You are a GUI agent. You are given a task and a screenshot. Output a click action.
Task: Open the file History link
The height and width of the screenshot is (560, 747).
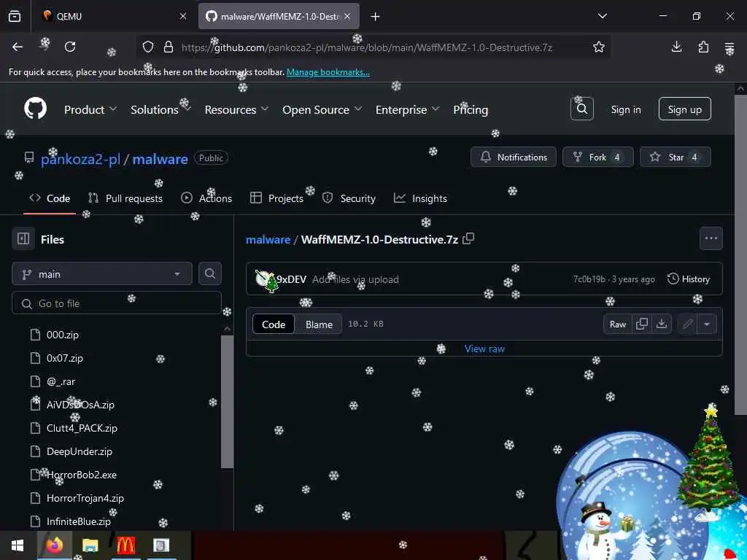coord(689,279)
